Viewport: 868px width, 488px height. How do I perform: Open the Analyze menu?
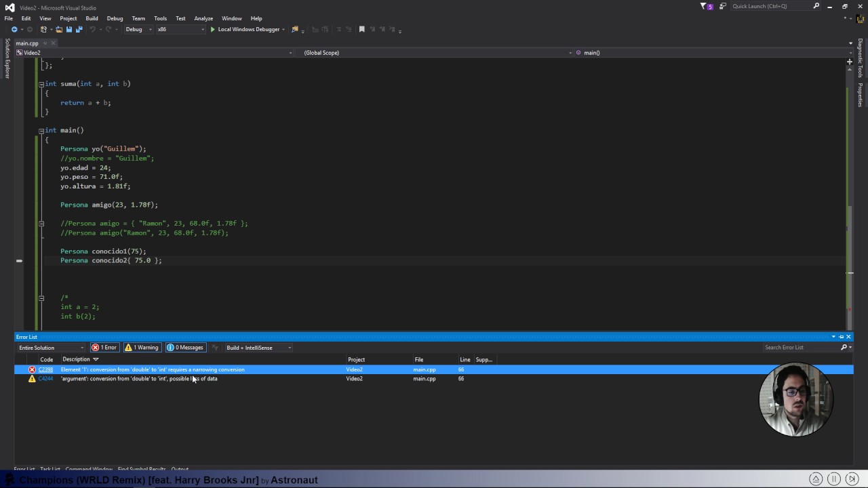(203, 18)
